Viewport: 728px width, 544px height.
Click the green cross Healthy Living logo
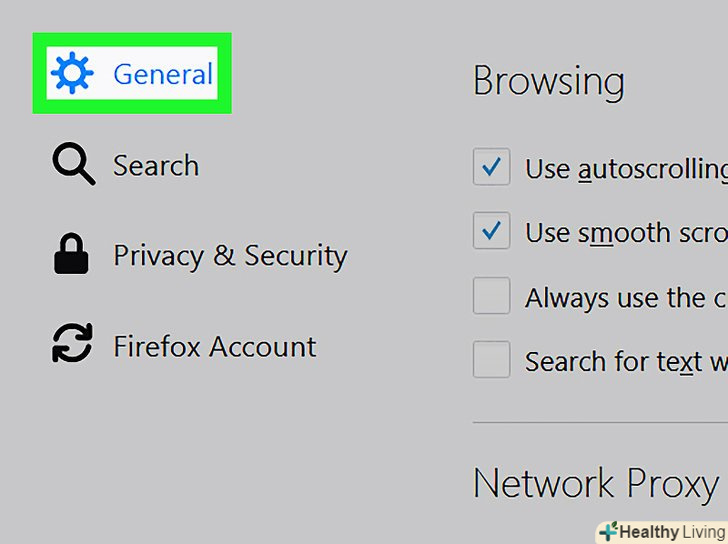coord(607,531)
